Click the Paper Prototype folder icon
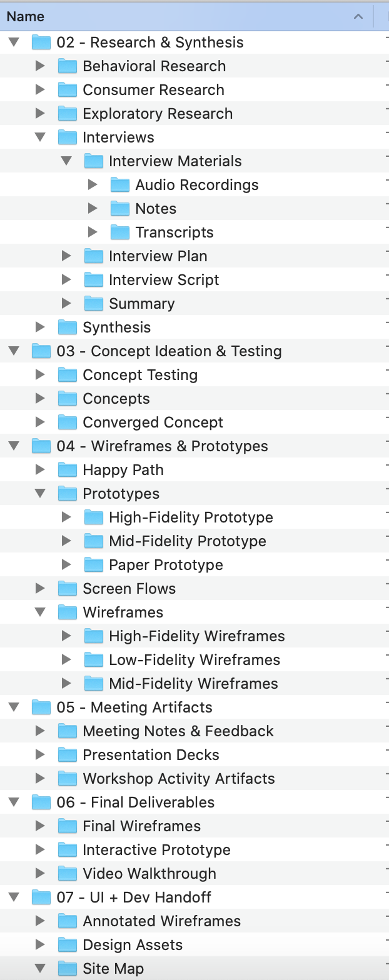This screenshot has width=389, height=980. [x=93, y=565]
